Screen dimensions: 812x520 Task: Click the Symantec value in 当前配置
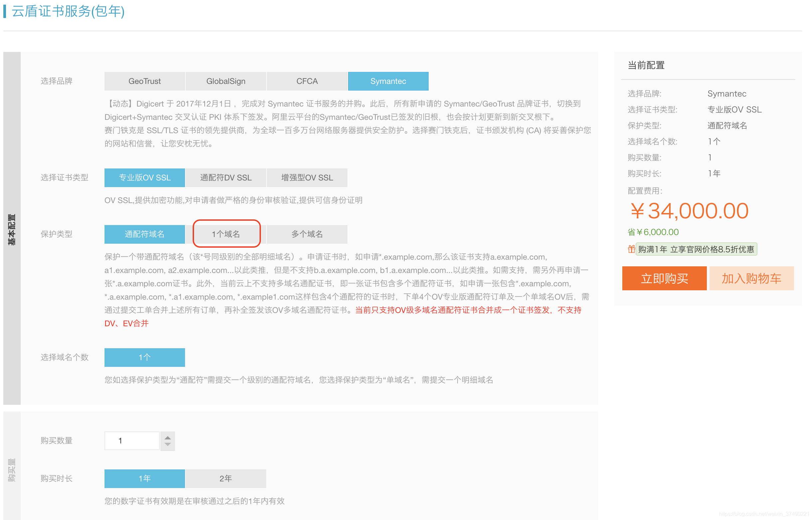(726, 94)
